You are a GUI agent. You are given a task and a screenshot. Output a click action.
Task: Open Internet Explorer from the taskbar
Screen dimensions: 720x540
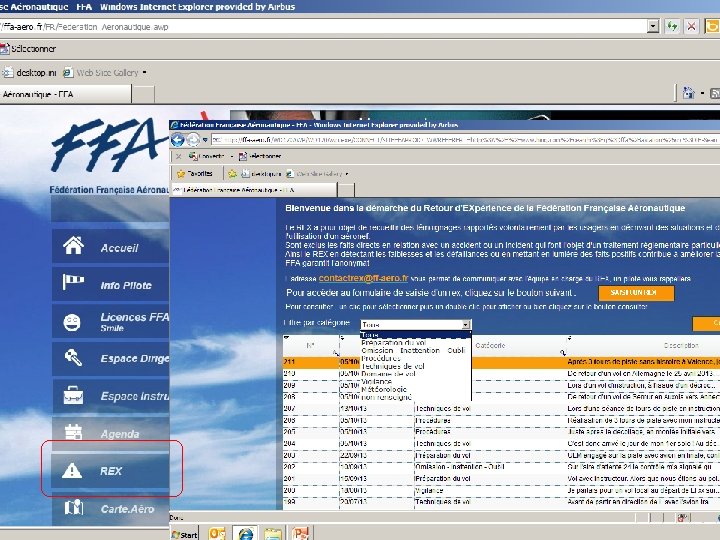point(245,533)
